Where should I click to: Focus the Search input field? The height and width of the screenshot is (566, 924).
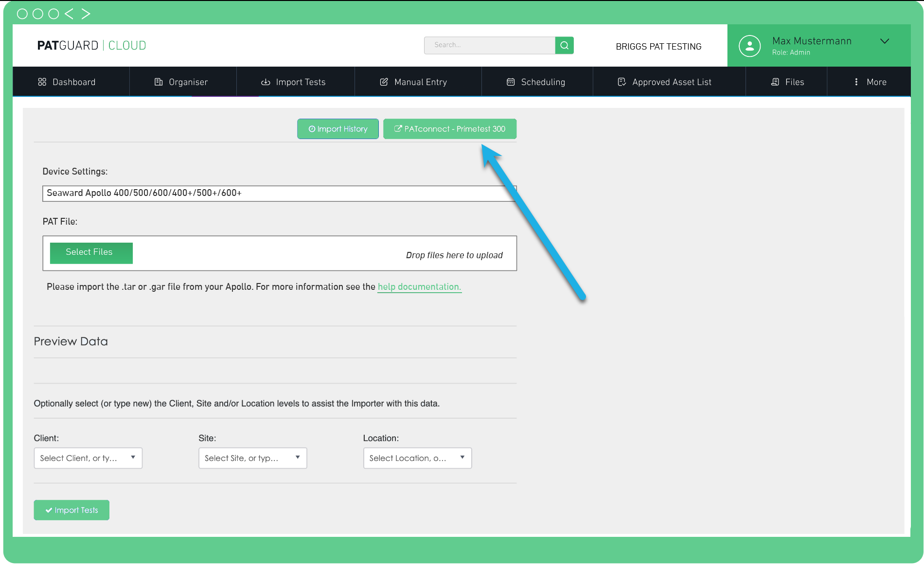(490, 45)
